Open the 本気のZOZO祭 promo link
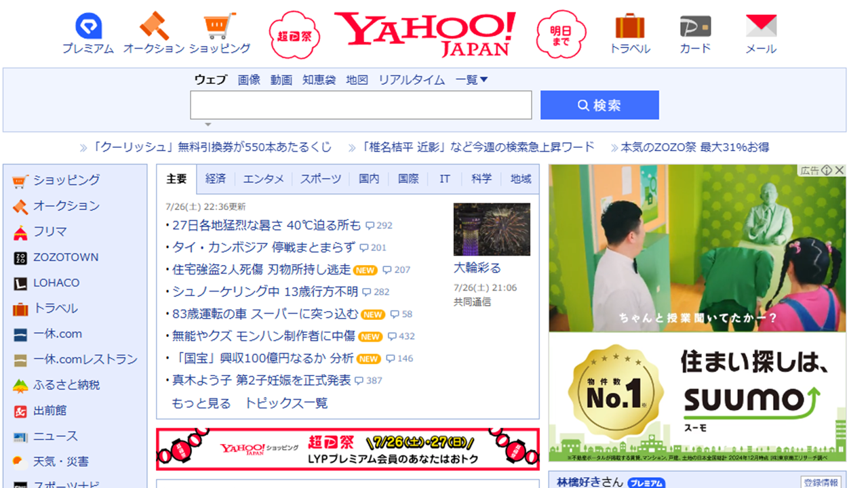The image size is (868, 488). point(695,147)
